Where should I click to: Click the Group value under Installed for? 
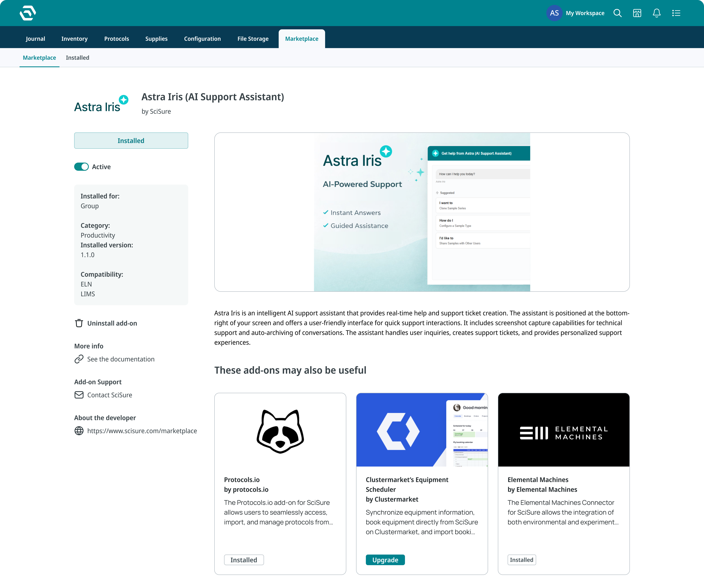89,206
